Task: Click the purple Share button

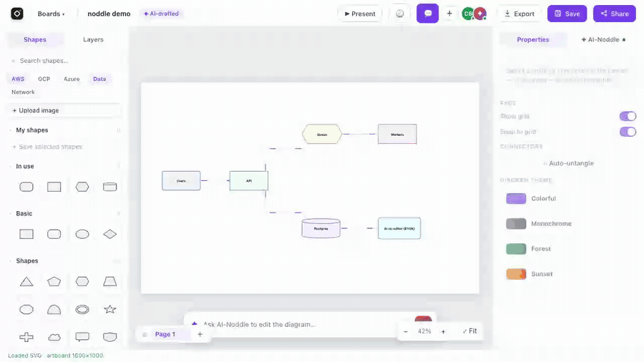Action: coord(615,14)
